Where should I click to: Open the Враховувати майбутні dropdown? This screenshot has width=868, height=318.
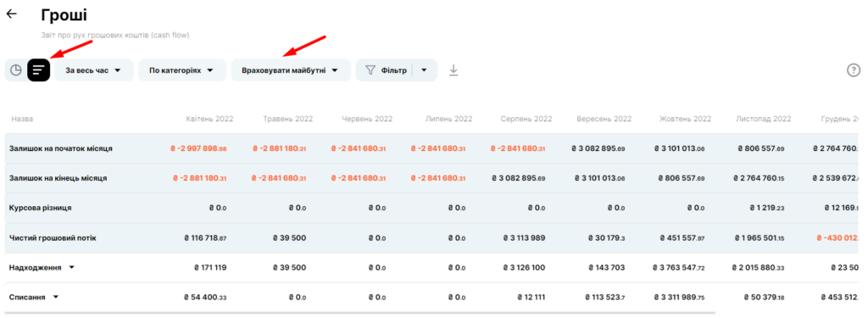click(291, 70)
